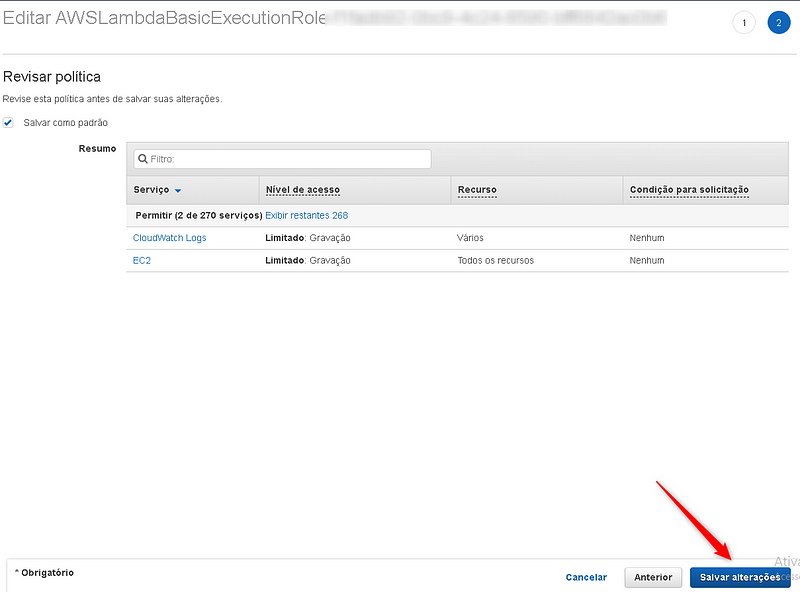Select 'Limitado: Gravação' in CloudWatch Logs row

308,238
